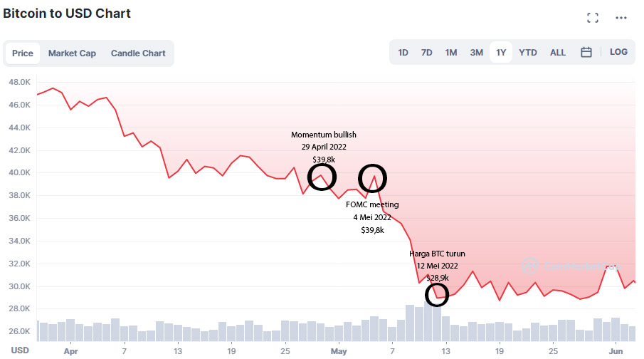644x359 pixels.
Task: Open the three-dot more options menu
Action: pyautogui.click(x=621, y=18)
